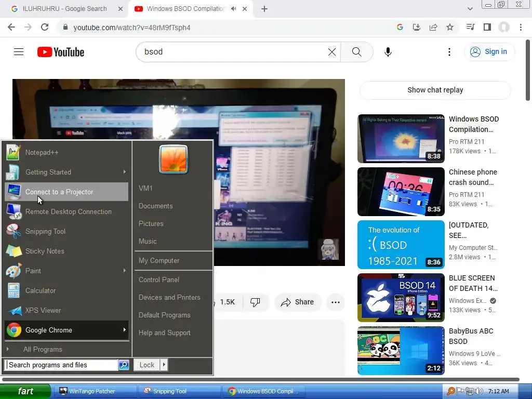532x399 pixels.
Task: Expand the Getting Started submenu arrow
Action: [125, 172]
